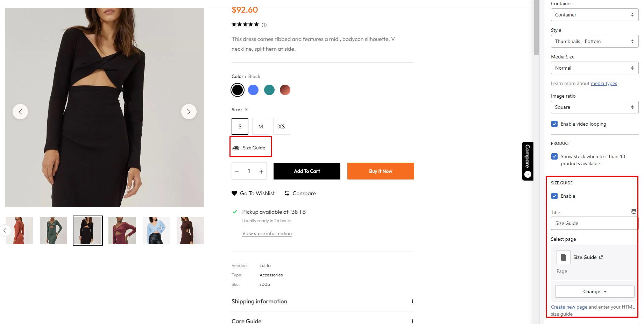
Task: Click the dynamic source icon beside Title
Action: [x=634, y=211]
